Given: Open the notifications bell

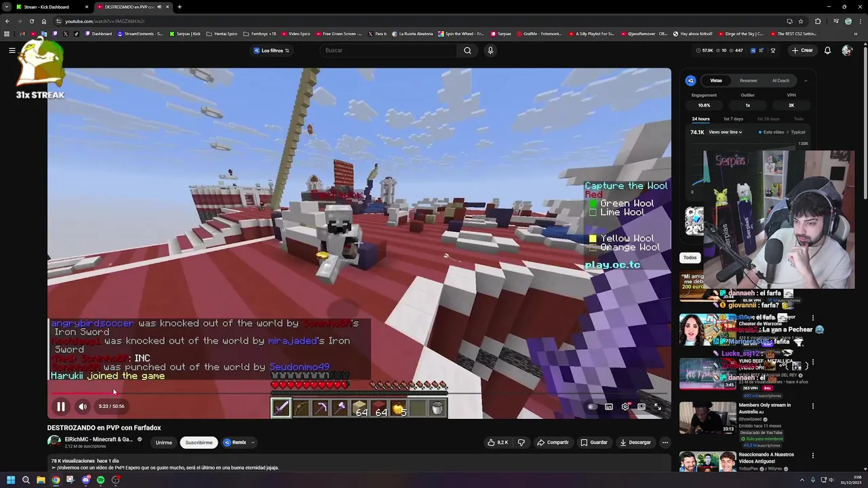Looking at the screenshot, I should 827,50.
